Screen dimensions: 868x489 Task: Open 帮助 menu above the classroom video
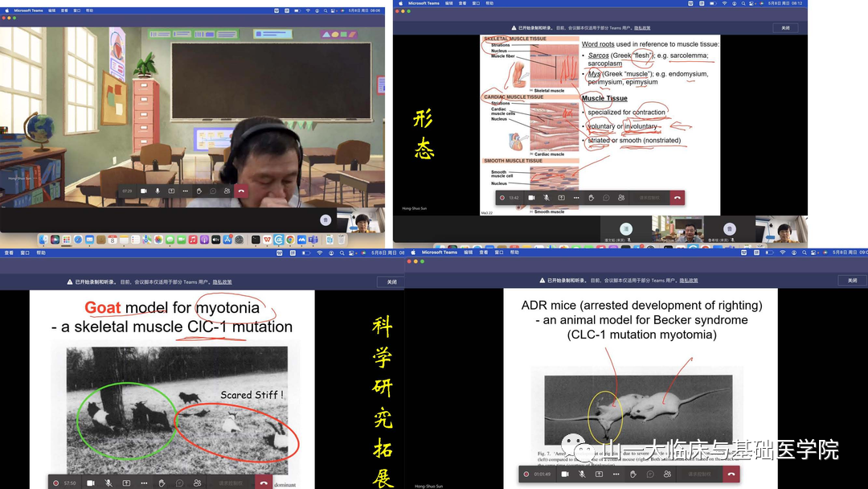(89, 10)
